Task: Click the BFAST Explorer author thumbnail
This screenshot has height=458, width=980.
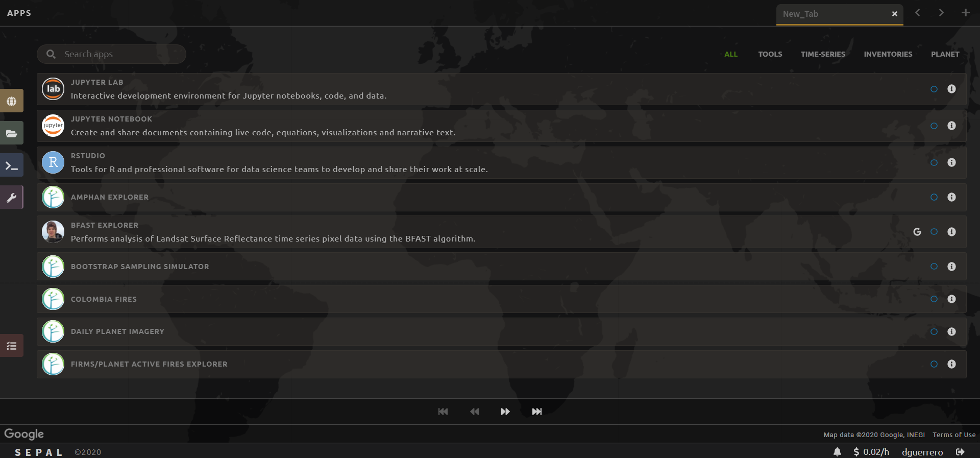Action: [x=53, y=232]
